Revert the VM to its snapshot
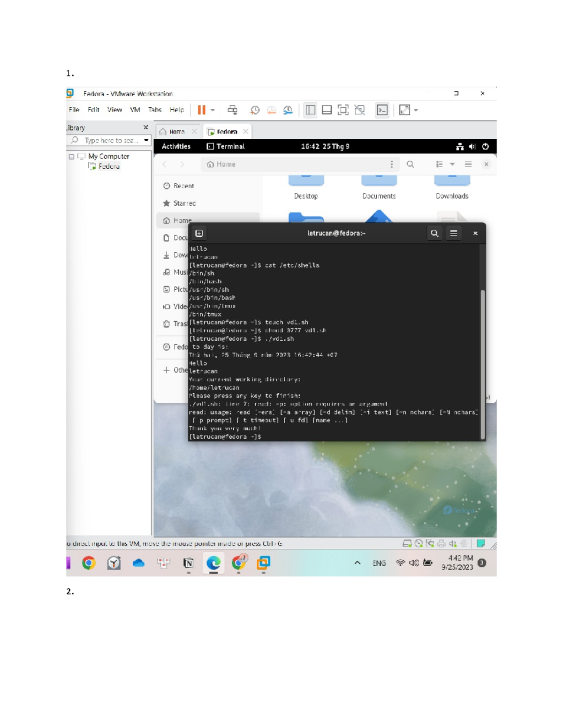 (271, 110)
